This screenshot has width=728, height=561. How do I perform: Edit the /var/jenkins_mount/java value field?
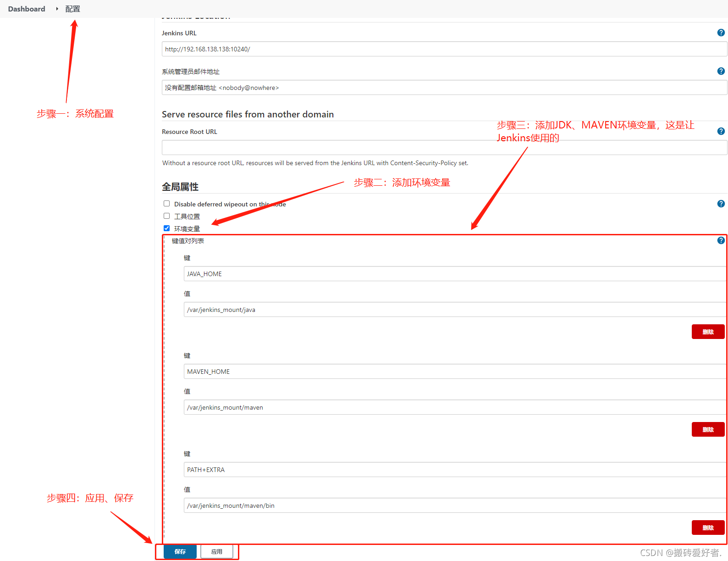pos(455,310)
